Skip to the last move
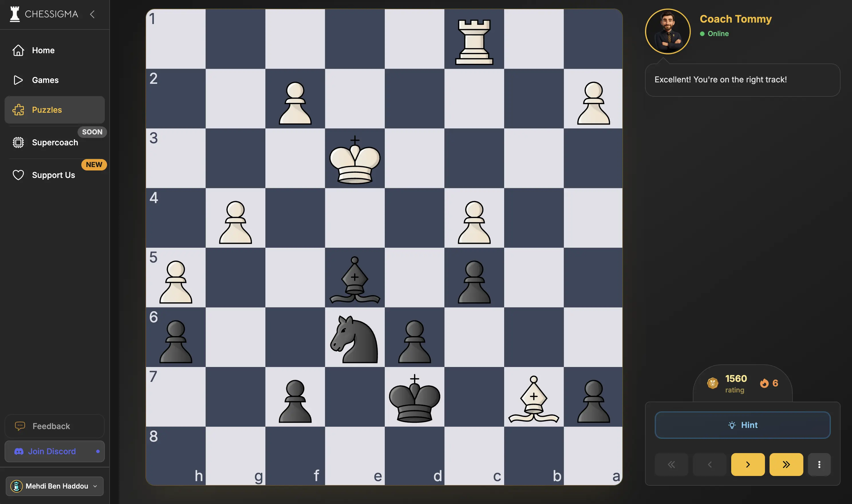The width and height of the screenshot is (852, 504). (x=786, y=464)
